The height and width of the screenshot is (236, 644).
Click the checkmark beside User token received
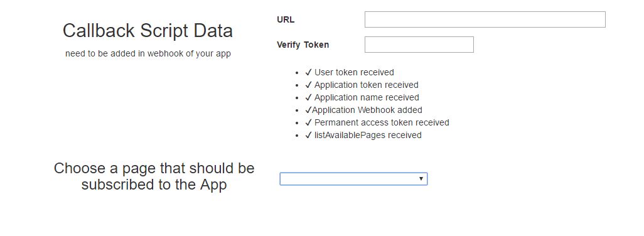308,73
